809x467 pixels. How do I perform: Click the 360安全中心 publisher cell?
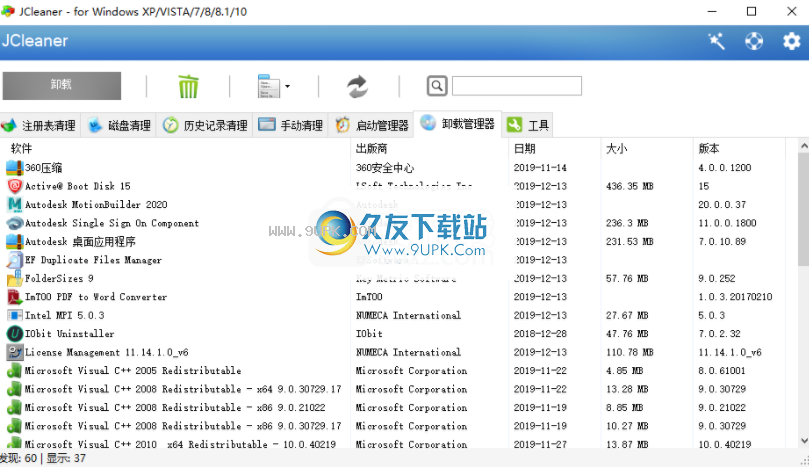385,168
